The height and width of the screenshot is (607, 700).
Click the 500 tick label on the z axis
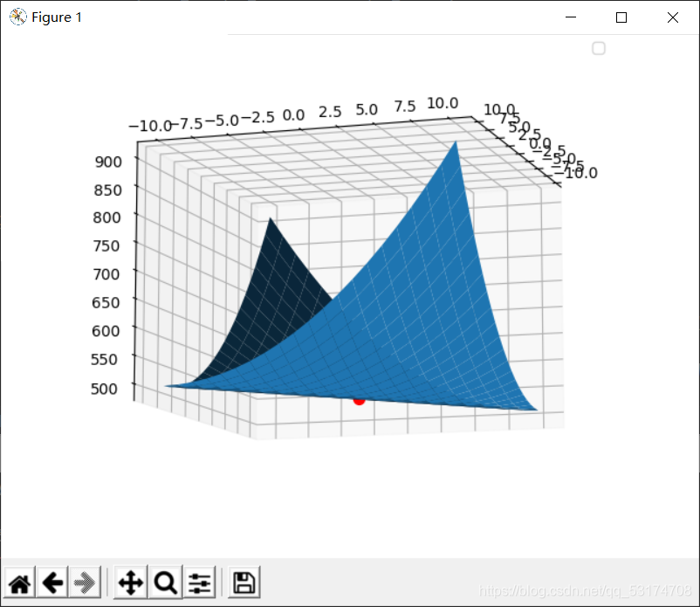[105, 389]
